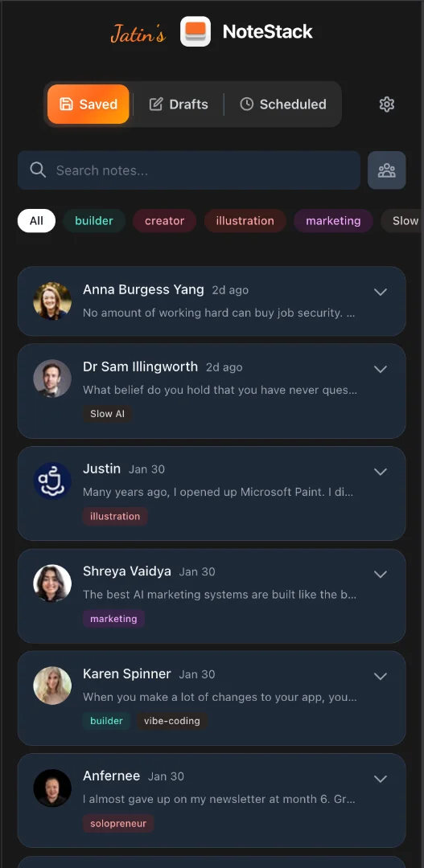The width and height of the screenshot is (424, 868).
Task: Select the All filter pill
Action: click(36, 221)
